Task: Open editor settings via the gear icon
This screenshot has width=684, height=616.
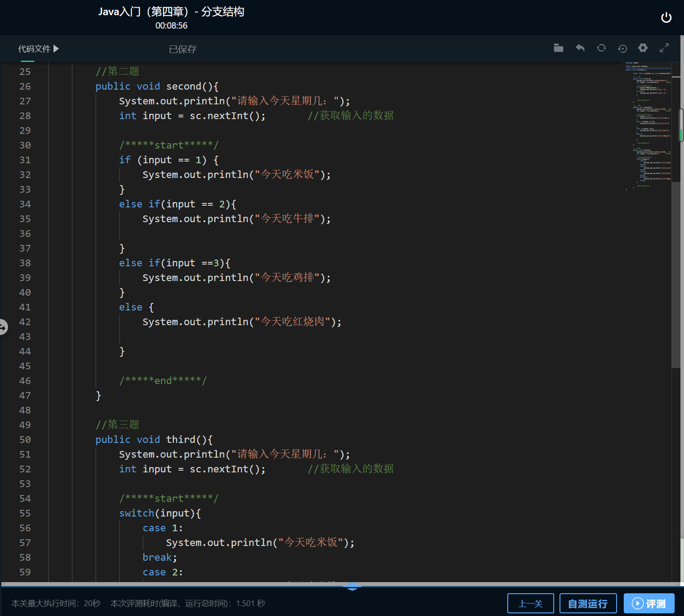Action: click(643, 48)
